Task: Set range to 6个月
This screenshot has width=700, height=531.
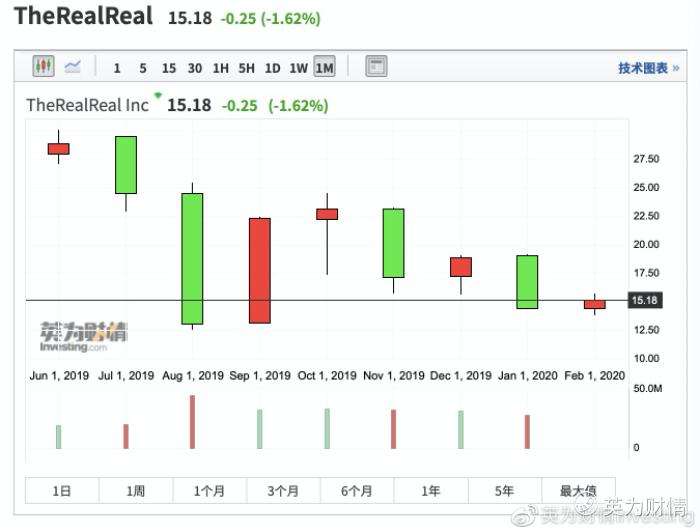Action: [357, 491]
